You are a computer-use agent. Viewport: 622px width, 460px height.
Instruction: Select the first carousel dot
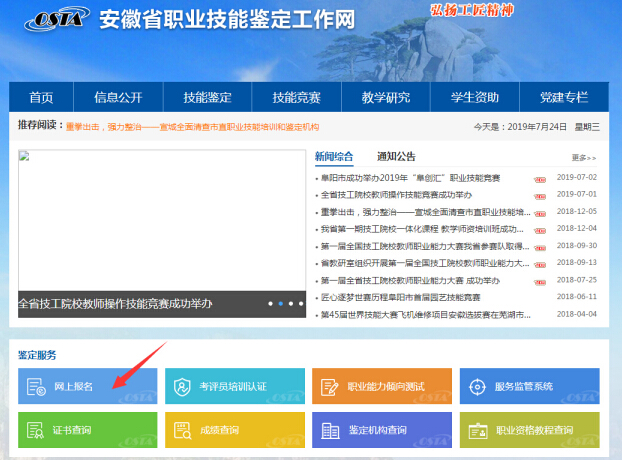click(x=271, y=304)
